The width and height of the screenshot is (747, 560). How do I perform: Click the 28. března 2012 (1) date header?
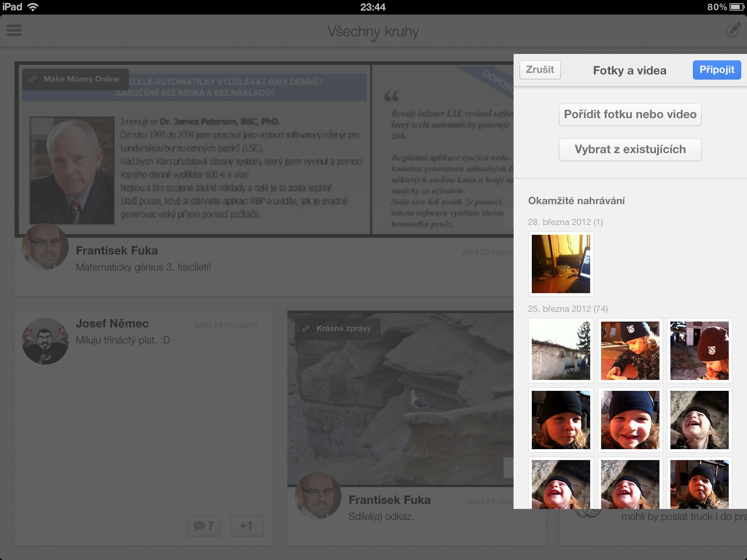pos(565,222)
